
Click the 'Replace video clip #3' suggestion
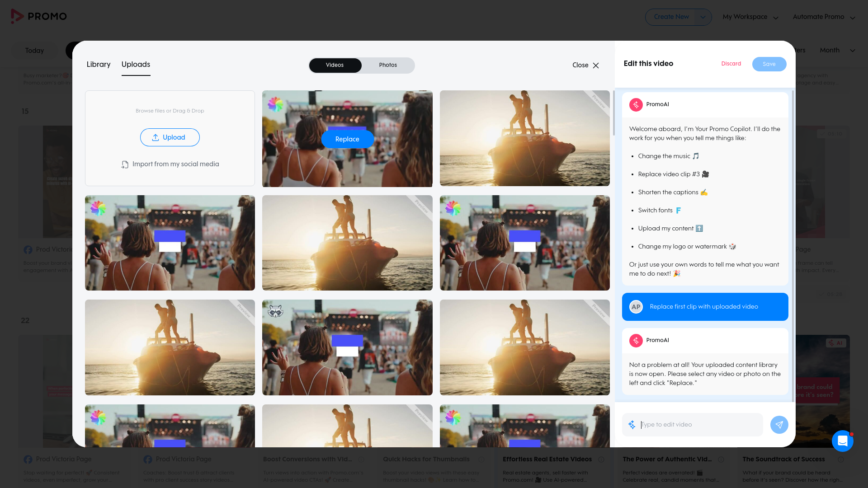pyautogui.click(x=674, y=174)
